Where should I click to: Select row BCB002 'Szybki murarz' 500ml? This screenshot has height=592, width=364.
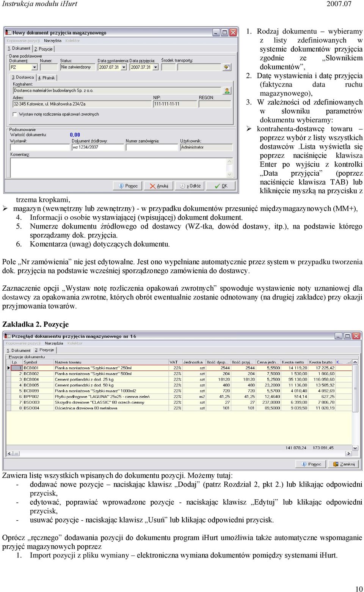point(179,373)
